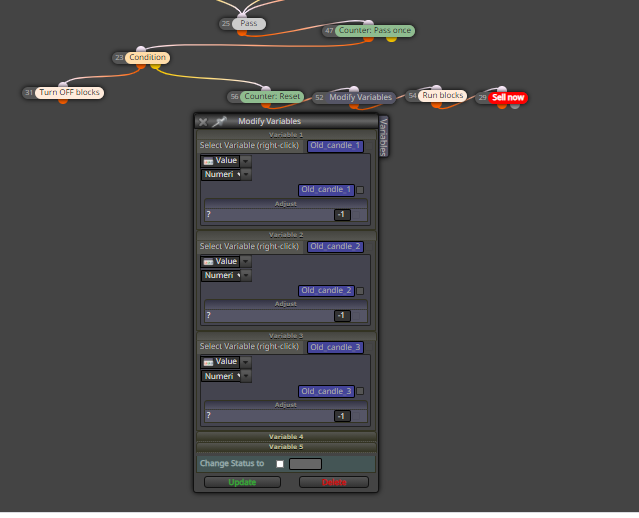Select the Pass block numbered 25
Screen dimensions: 639x518
tap(249, 24)
